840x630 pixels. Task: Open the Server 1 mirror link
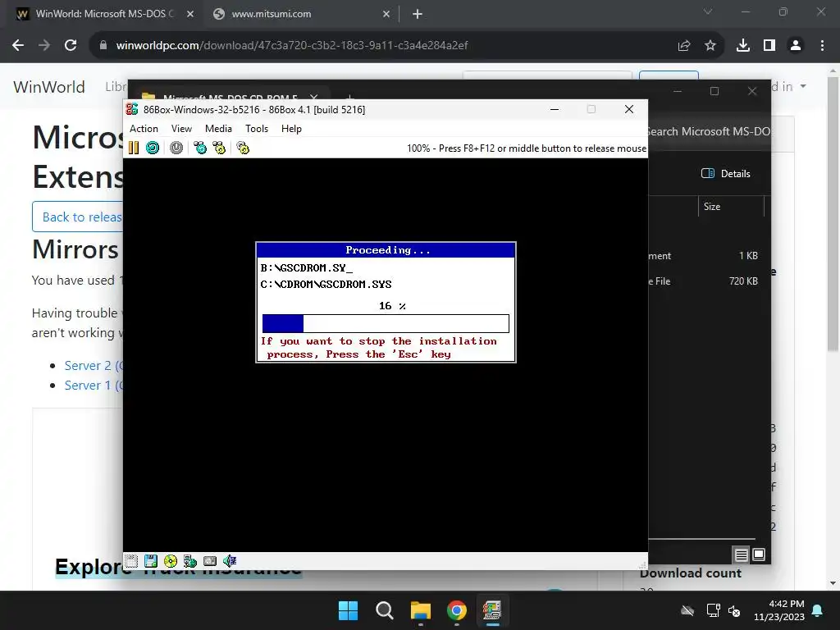94,386
